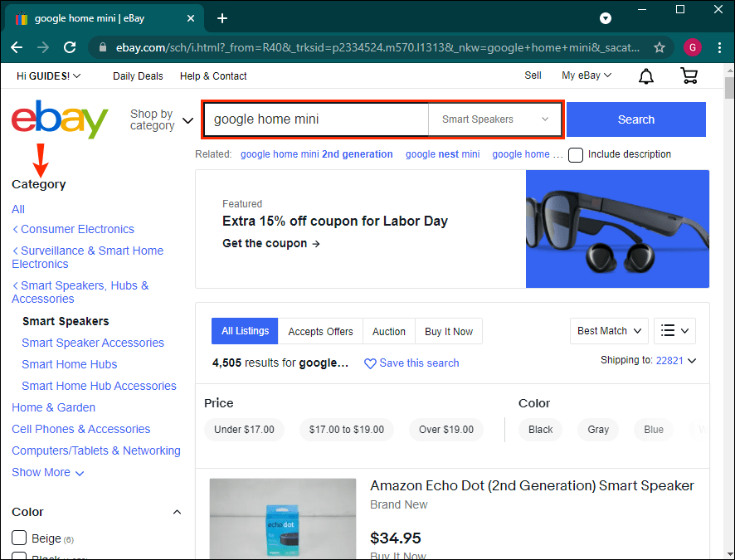Change the Shipping to zip 22821

[675, 360]
